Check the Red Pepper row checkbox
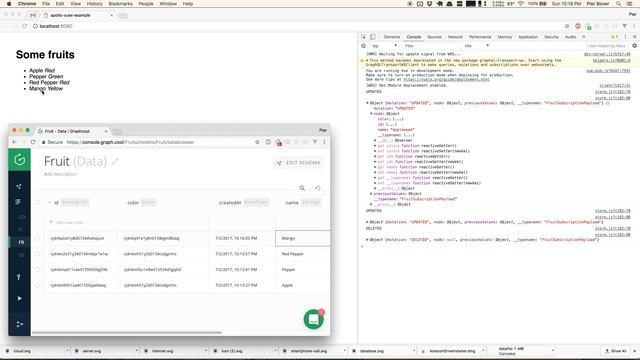This screenshot has height=360, width=640. tap(38, 254)
